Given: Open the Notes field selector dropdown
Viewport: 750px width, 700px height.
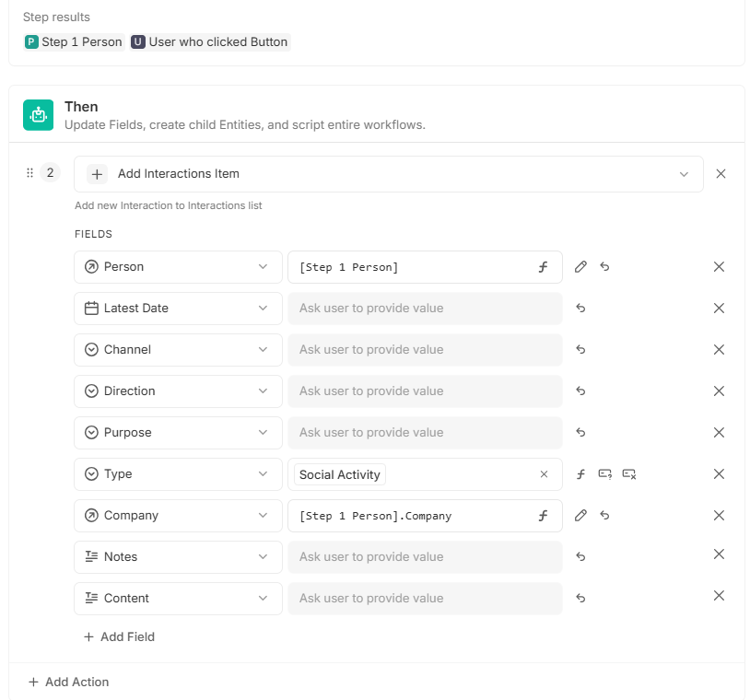Looking at the screenshot, I should point(263,557).
